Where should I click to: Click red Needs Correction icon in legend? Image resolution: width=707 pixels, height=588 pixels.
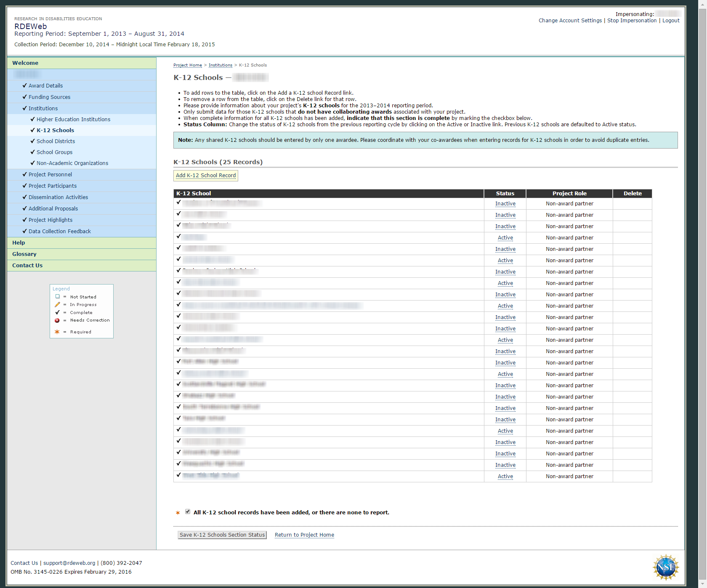(57, 320)
